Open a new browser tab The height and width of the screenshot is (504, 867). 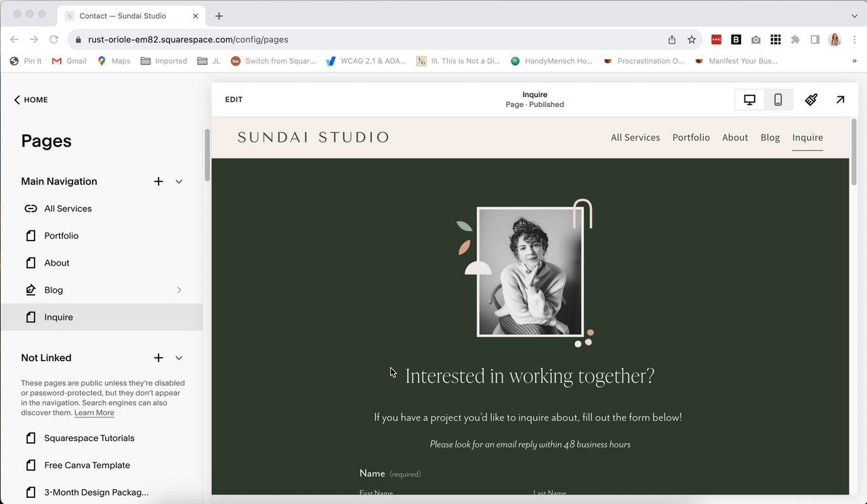[219, 16]
